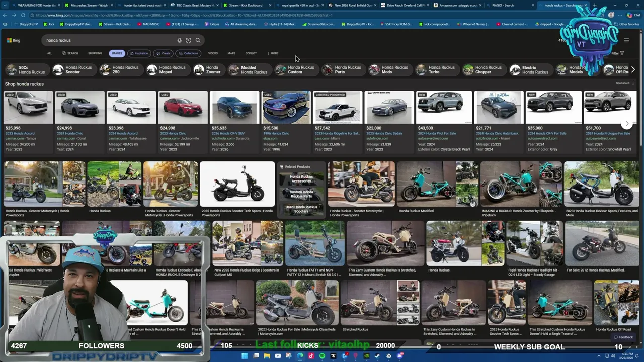Viewport: 644px width, 362px height.
Task: Click the honda ruckus search input field
Action: pos(108,40)
